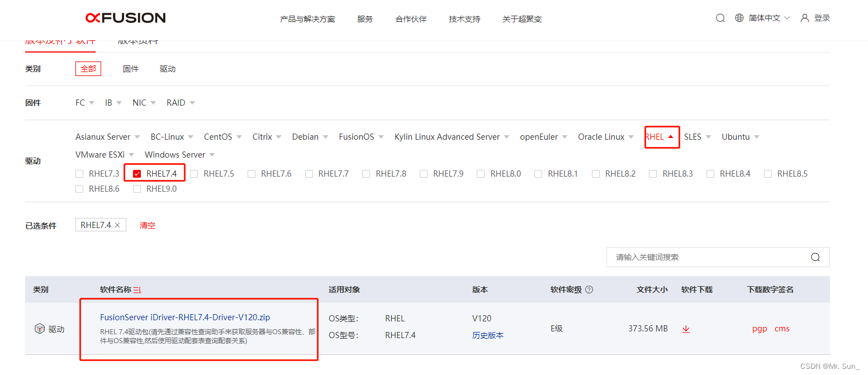868x375 pixels.
Task: Expand Kylin Linux Advanced Server dropdown
Action: click(x=452, y=137)
